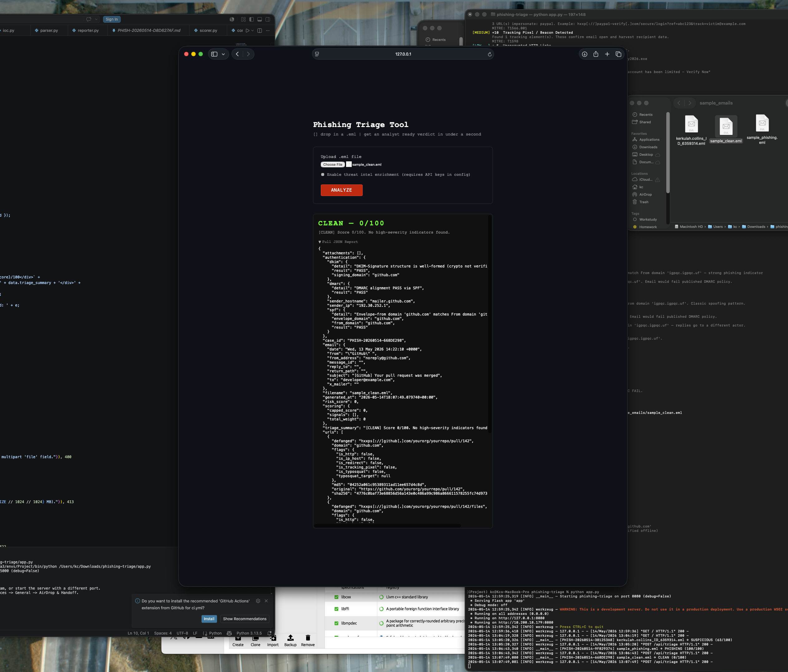
Task: Toggle Safari sidebar
Action: 214,54
